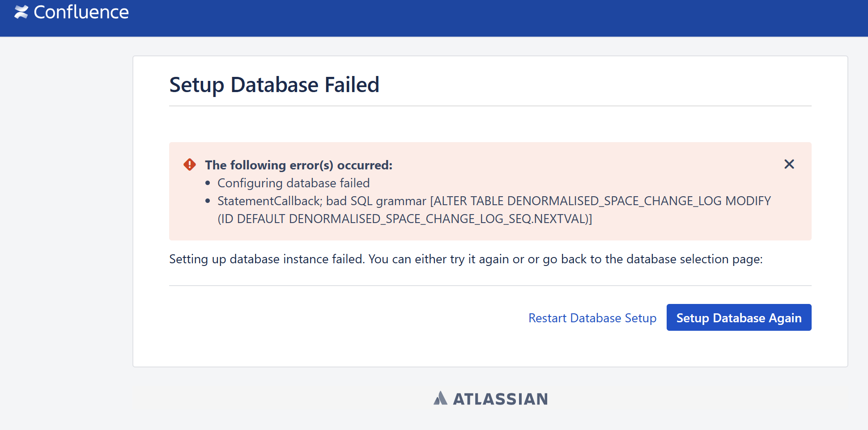Click the Restart Database Setup link
868x430 pixels.
click(x=592, y=318)
